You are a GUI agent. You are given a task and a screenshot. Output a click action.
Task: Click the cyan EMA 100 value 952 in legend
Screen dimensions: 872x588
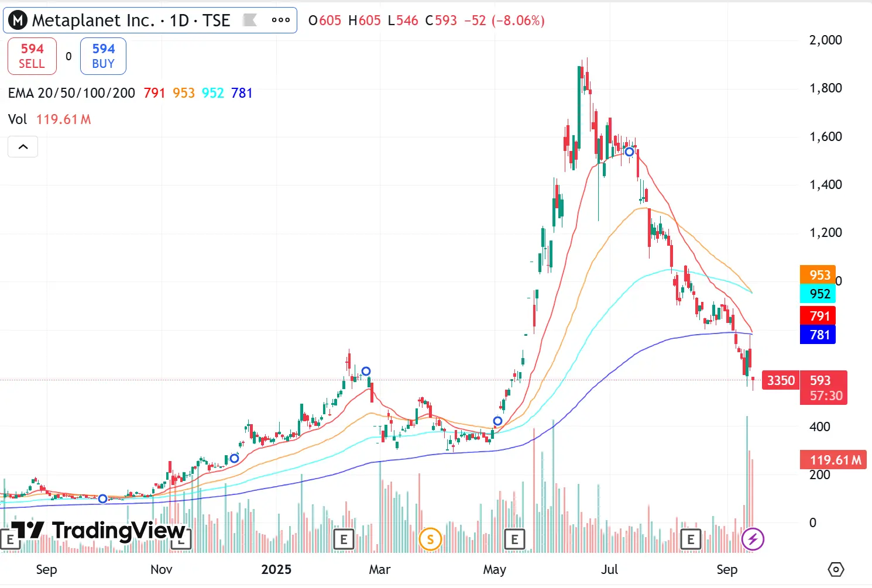tap(213, 93)
